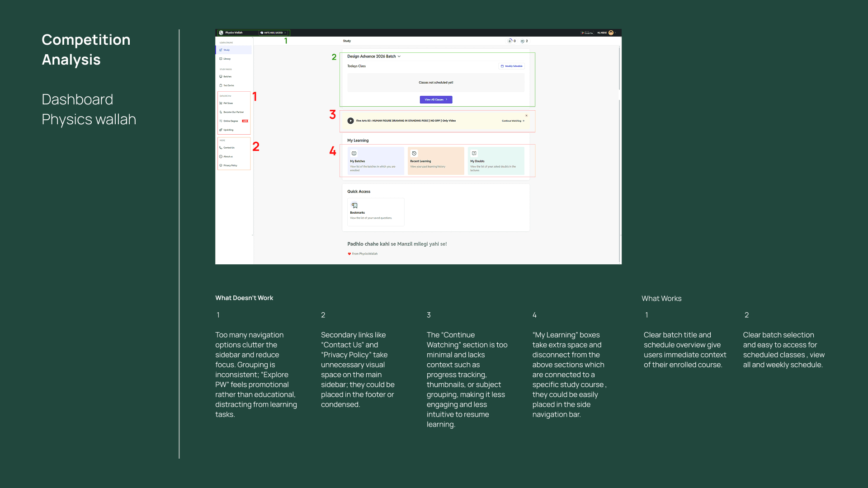868x488 pixels.
Task: Select the Study sidebar menu item
Action: [226, 50]
